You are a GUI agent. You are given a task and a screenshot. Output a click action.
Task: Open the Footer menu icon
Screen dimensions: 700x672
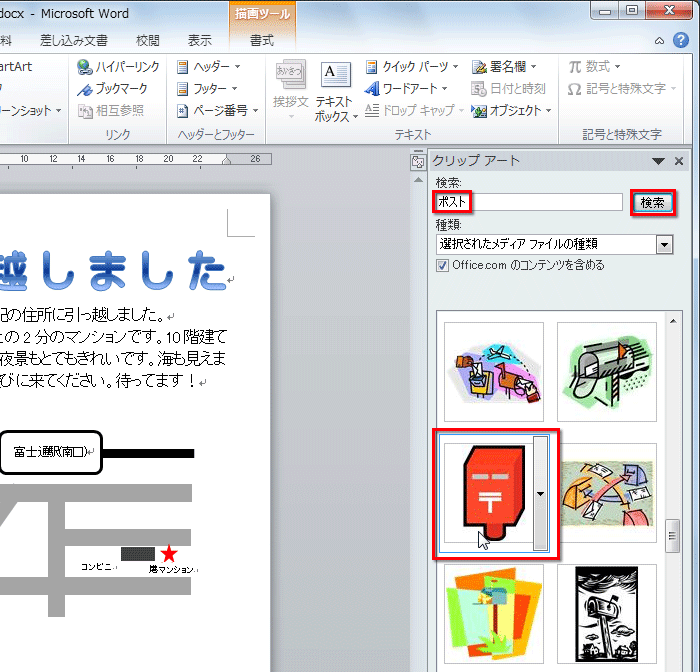(182, 89)
